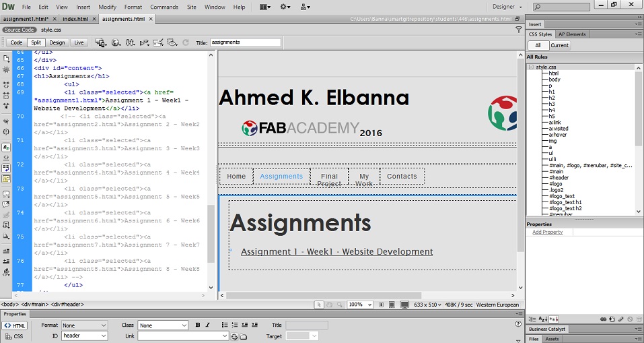Click the Assignment 1 - Week1 link in design view

pyautogui.click(x=336, y=252)
